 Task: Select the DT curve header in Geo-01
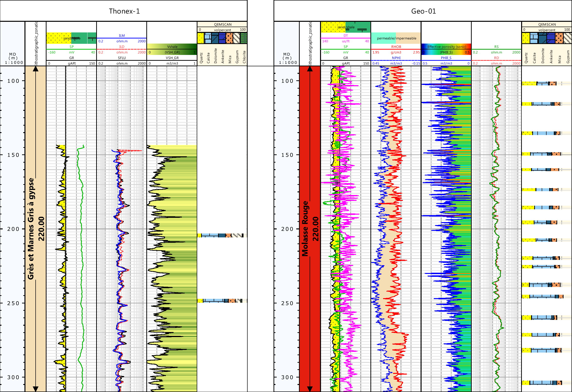tap(345, 36)
